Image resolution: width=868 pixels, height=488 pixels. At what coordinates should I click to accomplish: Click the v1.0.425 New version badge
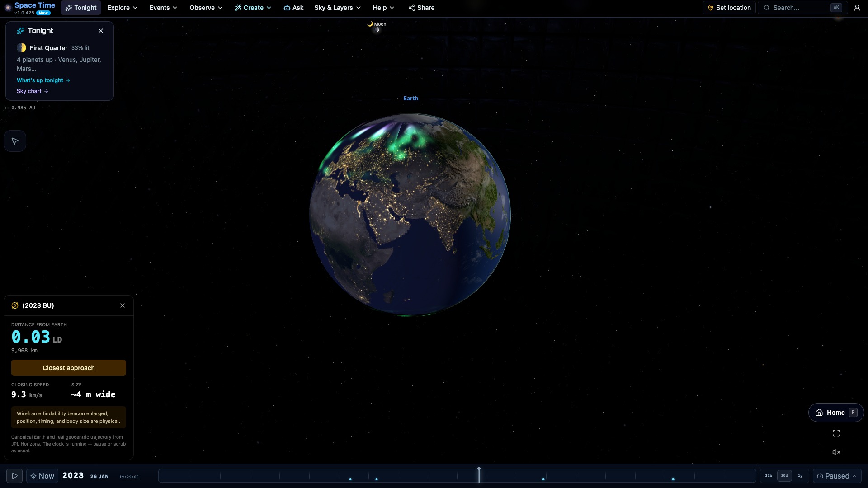click(32, 13)
